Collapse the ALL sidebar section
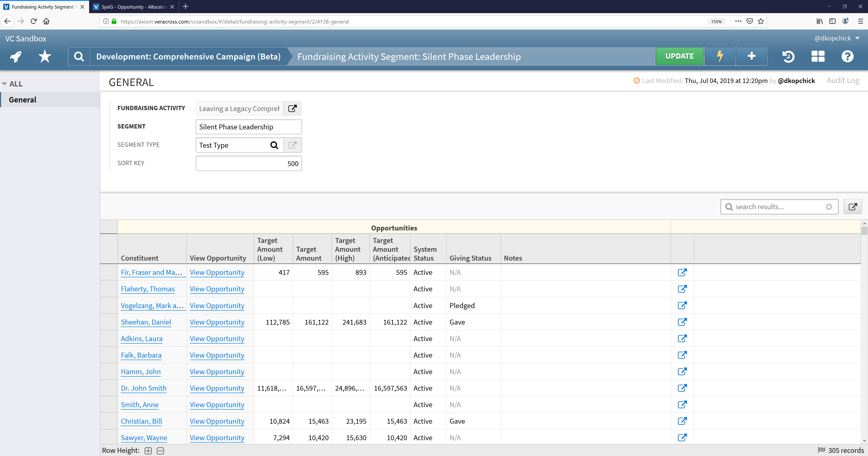This screenshot has width=868, height=456. click(4, 84)
